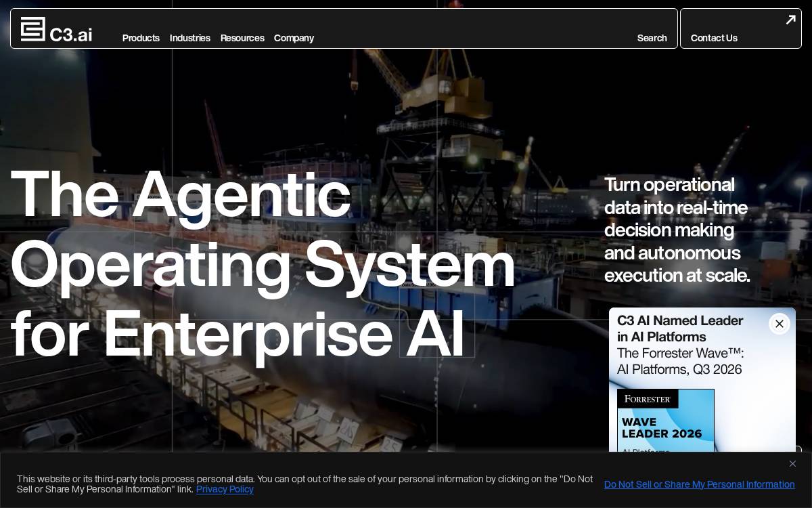Viewport: 812px width, 508px height.
Task: Open the Forrester Wave Leader 2026 image
Action: click(x=666, y=421)
